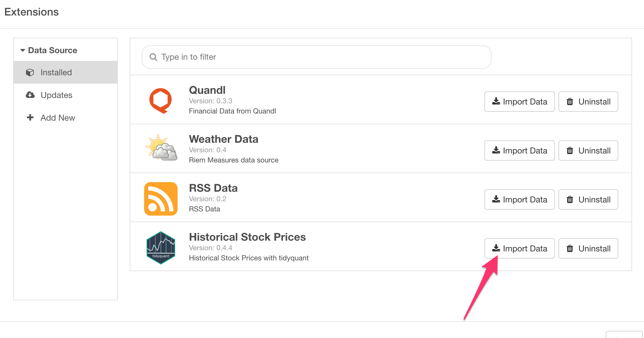Image resolution: width=644 pixels, height=338 pixels.
Task: Select Add New in the sidebar
Action: 58,118
